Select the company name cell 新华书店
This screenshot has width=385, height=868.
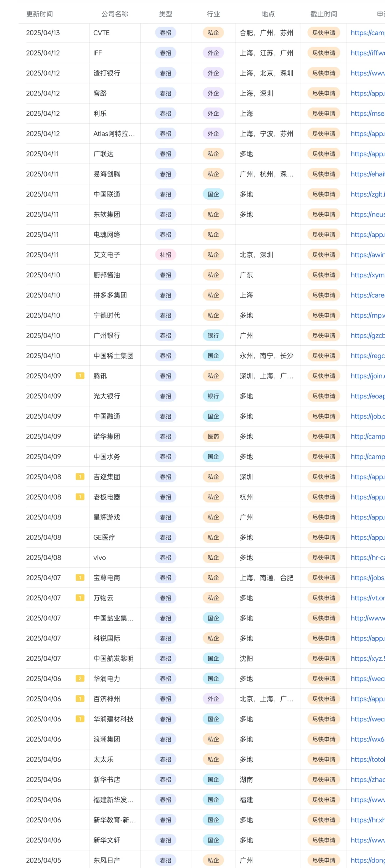coord(115,779)
